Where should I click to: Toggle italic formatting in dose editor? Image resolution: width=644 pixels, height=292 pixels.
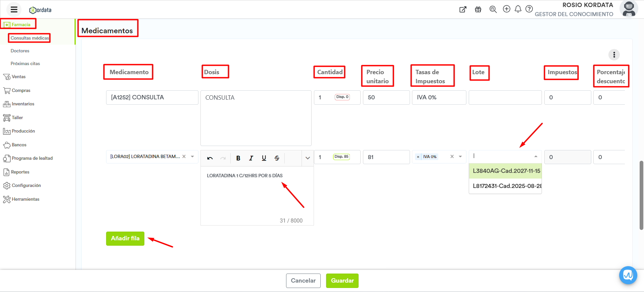[251, 158]
